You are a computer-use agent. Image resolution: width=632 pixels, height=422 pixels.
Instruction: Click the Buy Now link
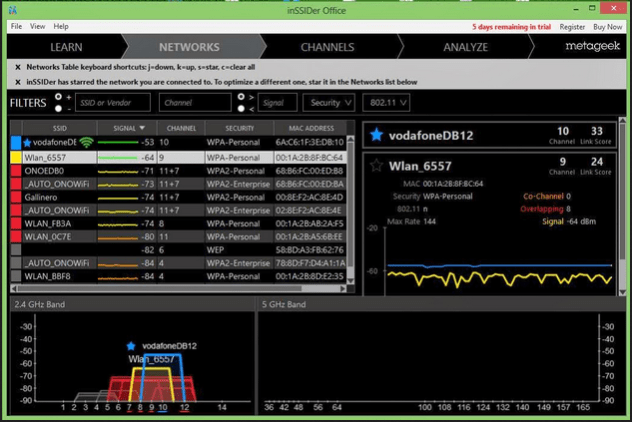pyautogui.click(x=607, y=27)
